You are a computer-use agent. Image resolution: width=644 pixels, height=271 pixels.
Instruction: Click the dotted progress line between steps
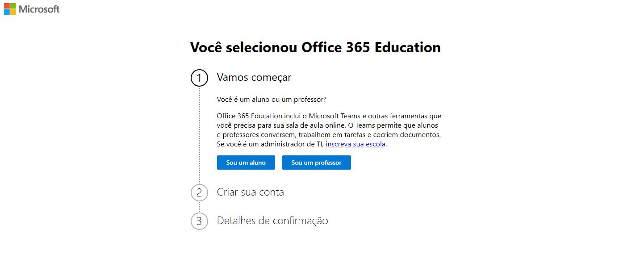199,134
